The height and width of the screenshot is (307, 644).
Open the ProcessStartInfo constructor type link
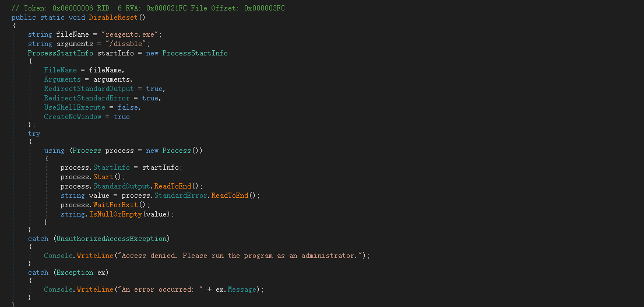coord(195,53)
